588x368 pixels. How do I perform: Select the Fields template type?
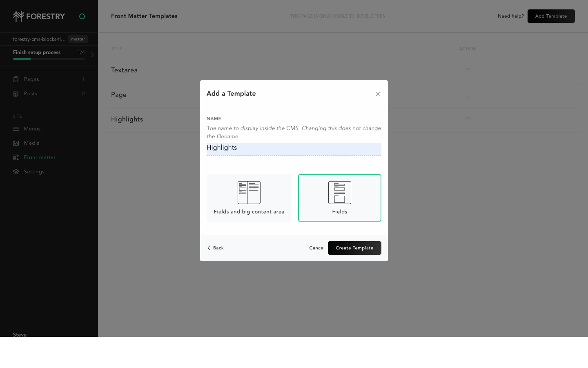point(340,198)
